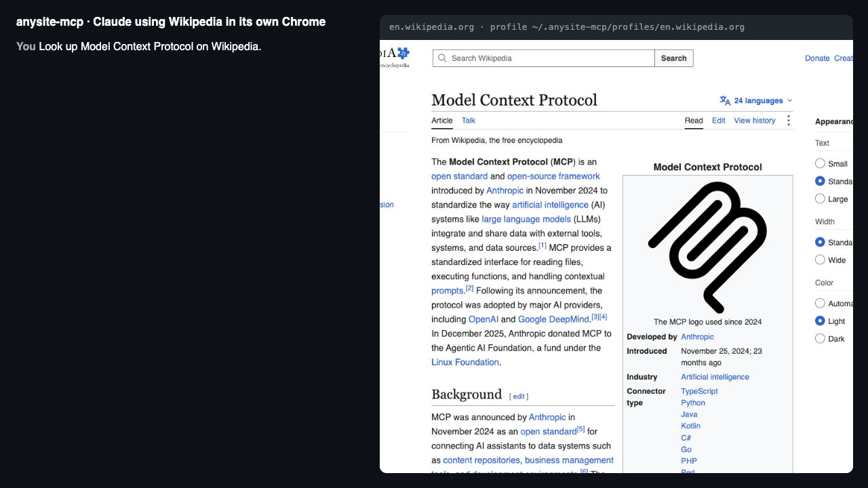This screenshot has width=868, height=488.
Task: Open the Kotlin link in infobox
Action: coord(690,426)
